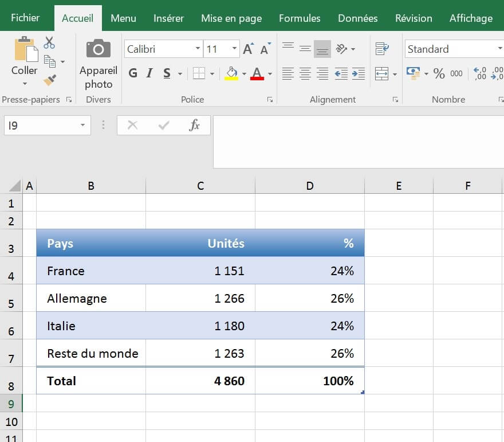Viewport: 504px width, 442px height.
Task: Expand borders options arrow
Action: 212,73
